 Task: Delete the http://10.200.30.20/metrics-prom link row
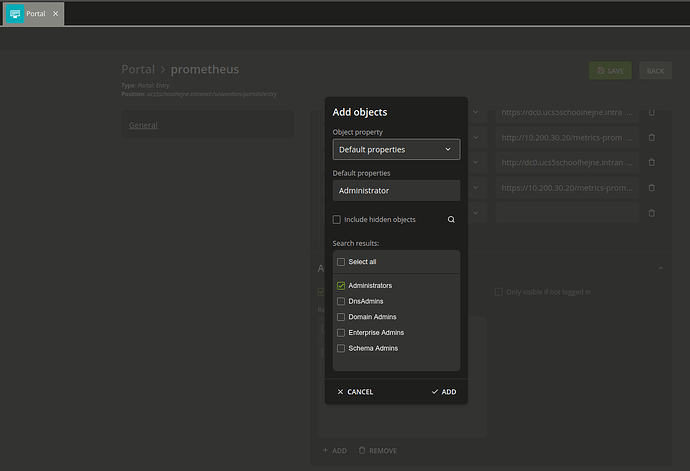[652, 137]
